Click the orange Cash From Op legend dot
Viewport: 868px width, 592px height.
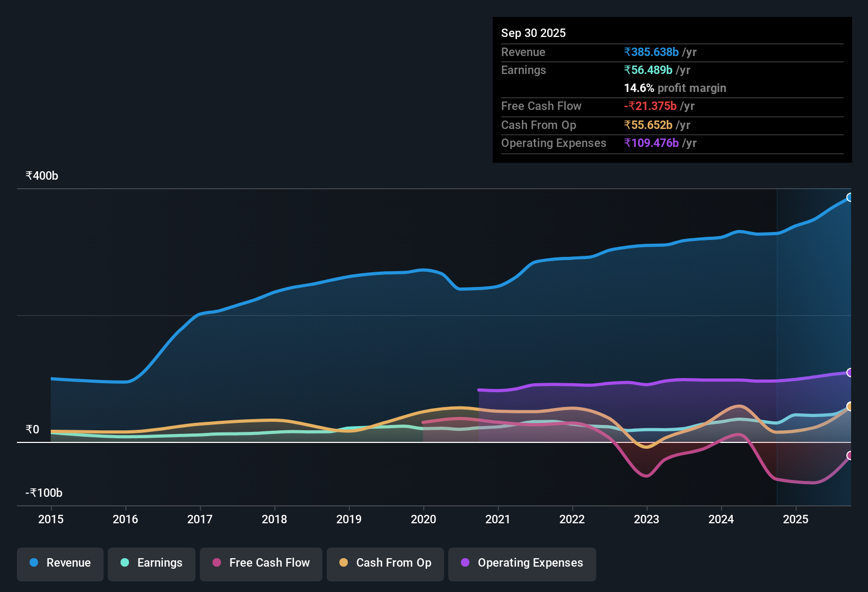(344, 563)
